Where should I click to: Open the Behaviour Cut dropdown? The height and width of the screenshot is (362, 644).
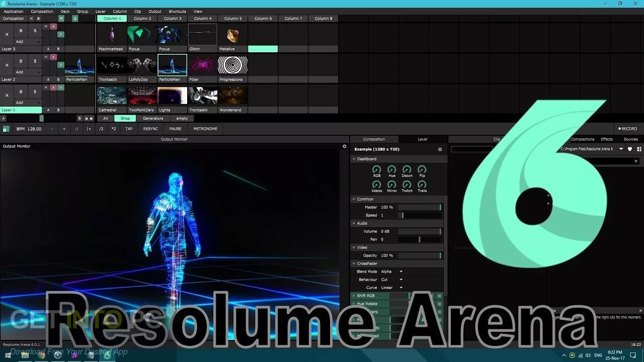pos(392,280)
